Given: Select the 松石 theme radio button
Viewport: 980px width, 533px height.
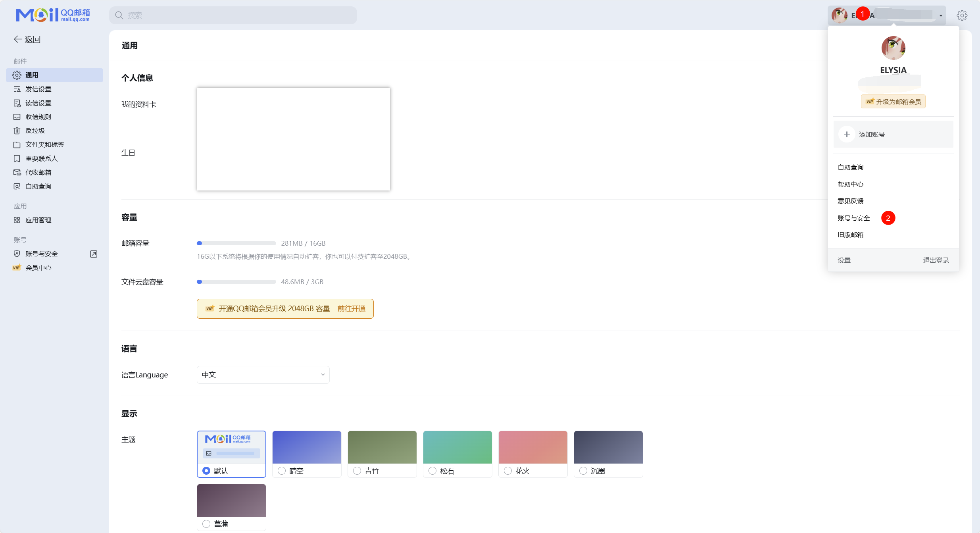Looking at the screenshot, I should pos(432,471).
